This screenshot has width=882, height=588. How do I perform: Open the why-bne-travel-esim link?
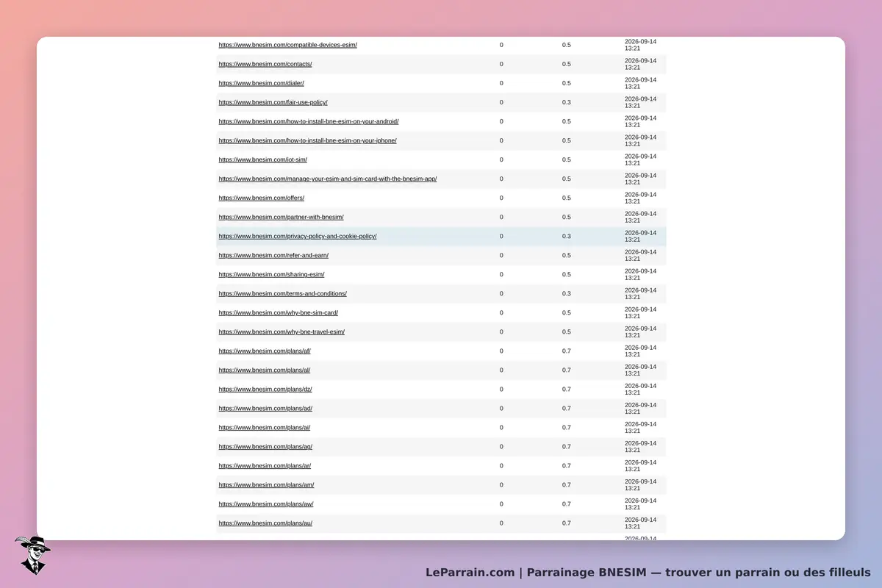click(282, 331)
